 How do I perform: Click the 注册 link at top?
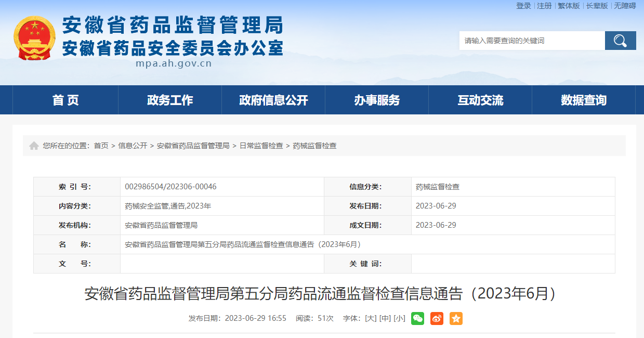pos(544,6)
